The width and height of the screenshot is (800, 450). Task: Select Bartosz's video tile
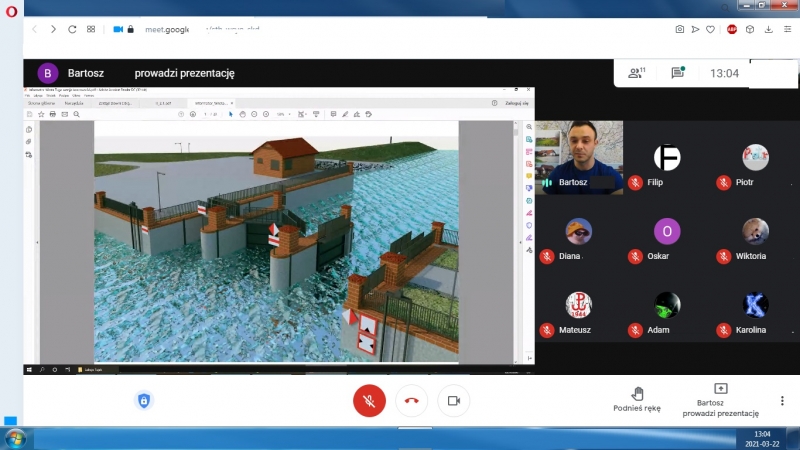click(x=579, y=157)
